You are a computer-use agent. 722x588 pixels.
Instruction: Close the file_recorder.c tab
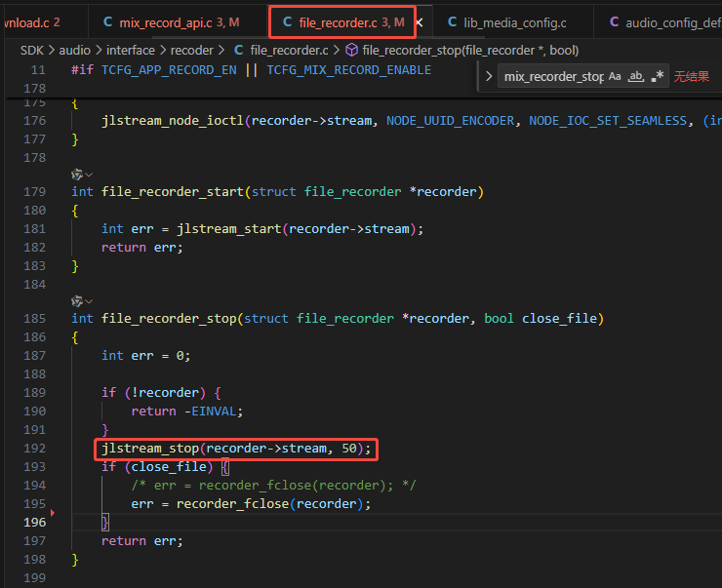[x=420, y=22]
